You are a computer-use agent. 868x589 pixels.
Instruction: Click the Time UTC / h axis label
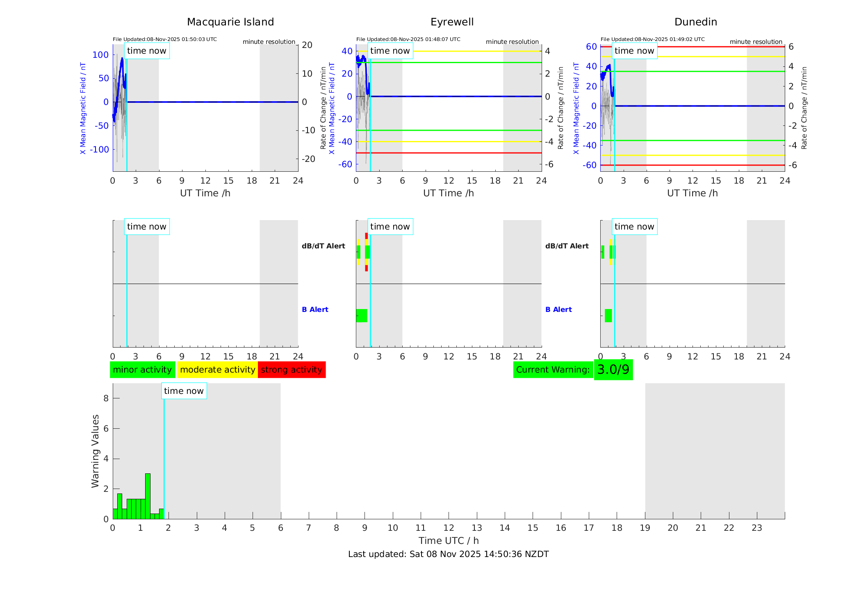coord(448,541)
